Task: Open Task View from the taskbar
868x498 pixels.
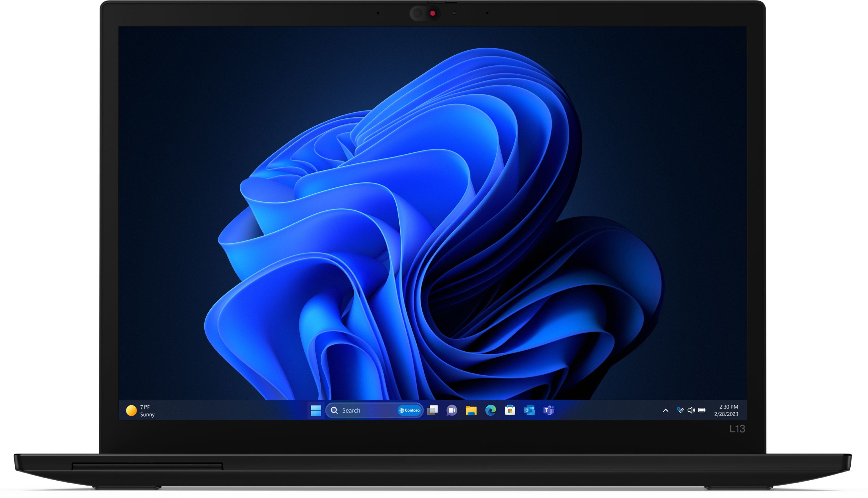Action: (433, 410)
